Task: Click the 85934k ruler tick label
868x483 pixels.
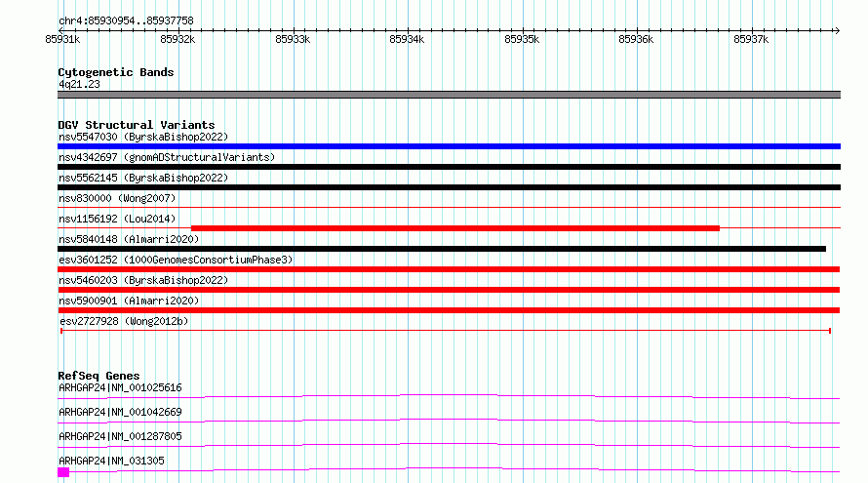Action: click(x=407, y=39)
